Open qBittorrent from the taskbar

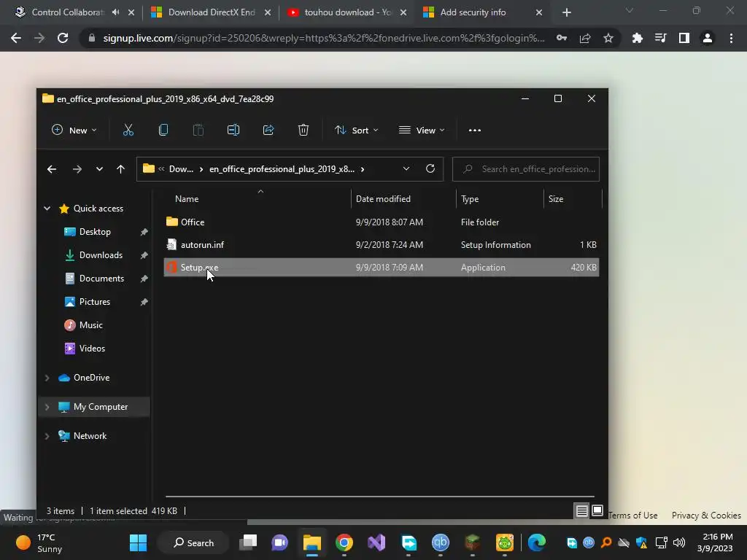tap(440, 542)
